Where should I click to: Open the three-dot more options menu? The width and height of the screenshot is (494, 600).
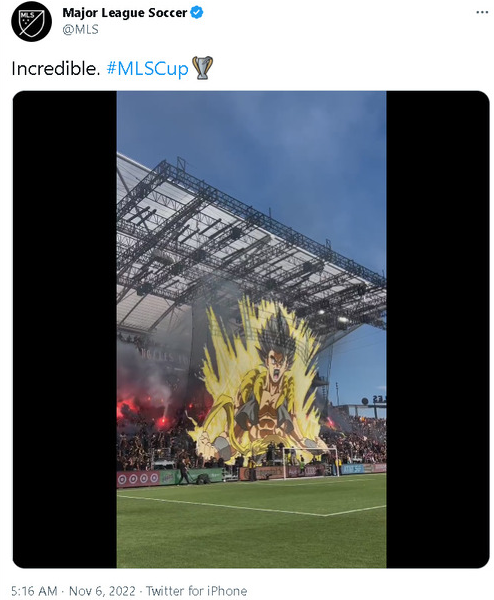point(482,13)
